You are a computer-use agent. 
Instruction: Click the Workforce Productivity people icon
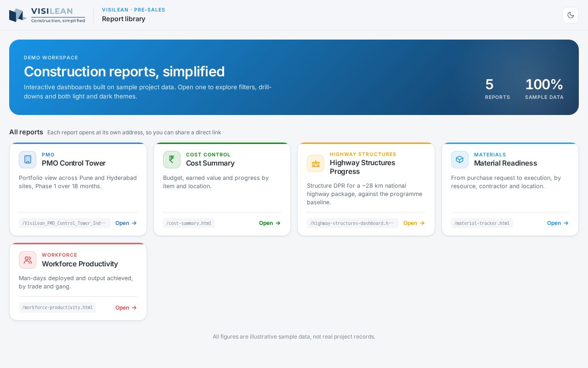[x=28, y=260]
